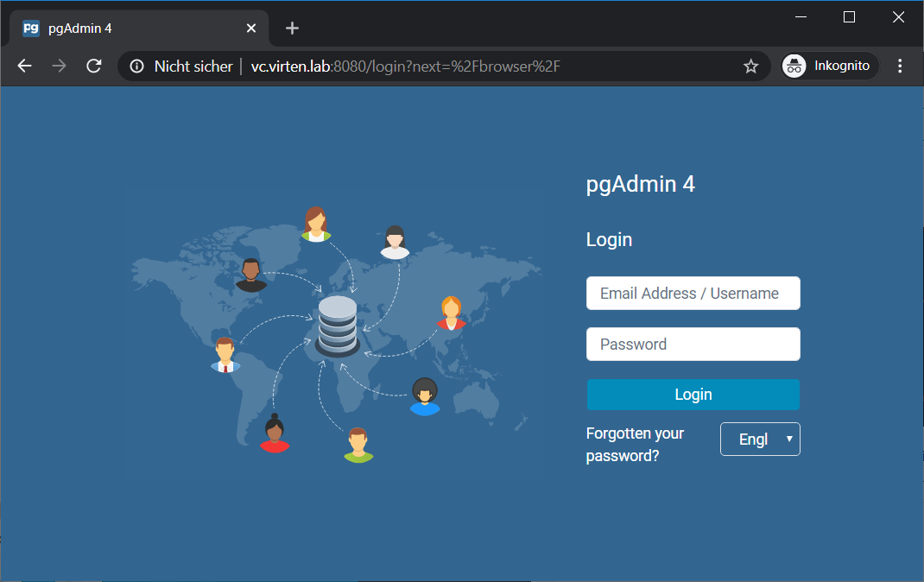Click the browser forward arrow
The width and height of the screenshot is (924, 582).
point(59,66)
